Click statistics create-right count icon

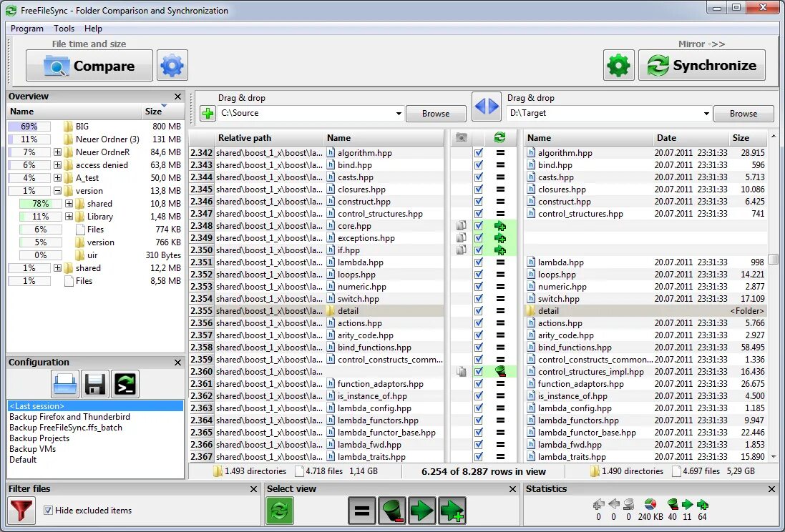(x=703, y=505)
